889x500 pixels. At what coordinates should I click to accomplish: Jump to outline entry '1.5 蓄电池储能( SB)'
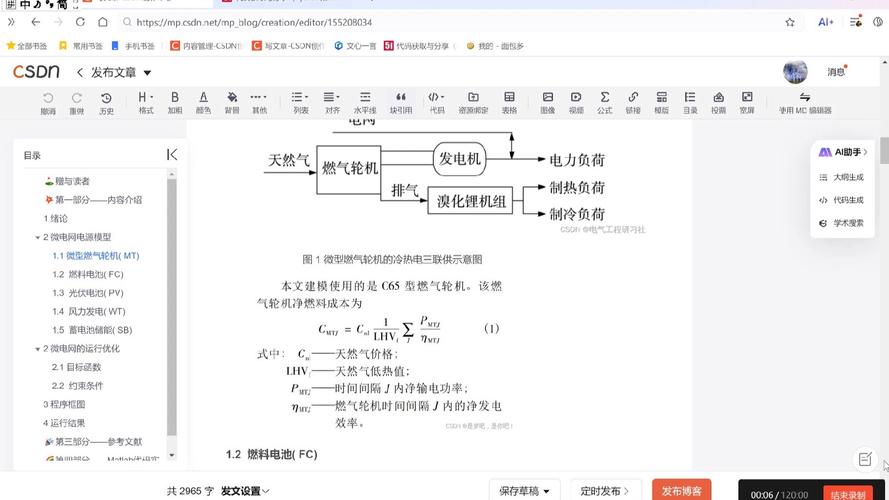(92, 330)
